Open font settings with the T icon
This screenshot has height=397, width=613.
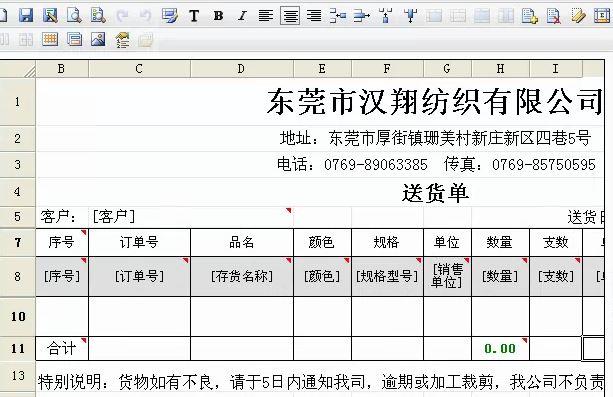click(194, 16)
